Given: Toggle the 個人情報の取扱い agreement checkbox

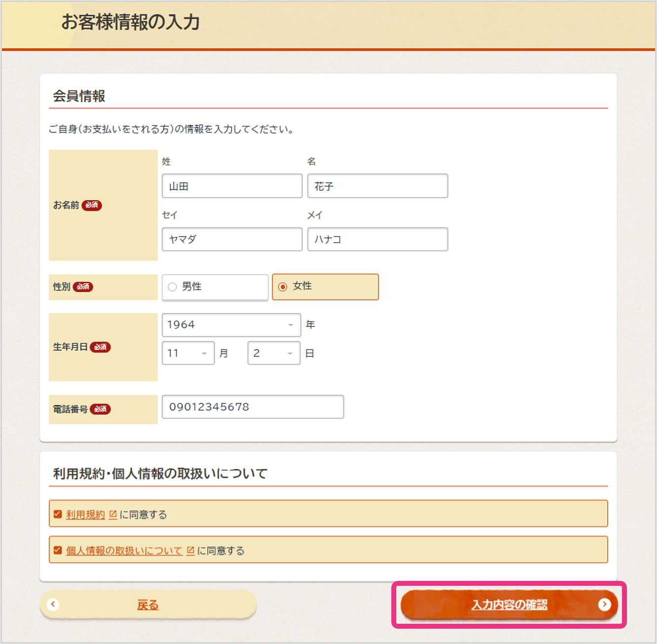Looking at the screenshot, I should click(58, 550).
